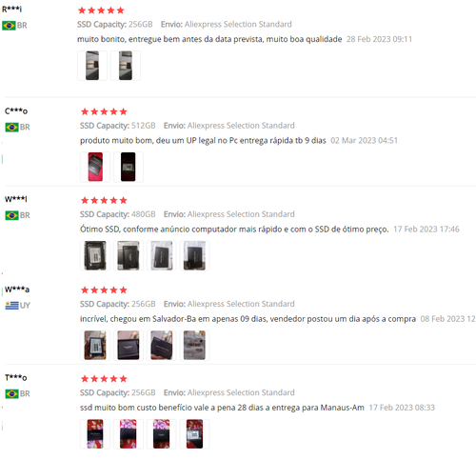Image resolution: width=476 pixels, height=460 pixels.
Task: Click third photo in W***l's review
Action: click(161, 255)
